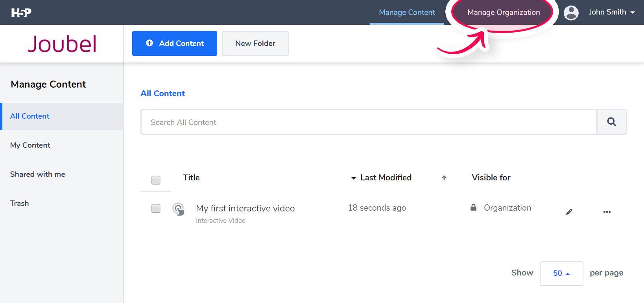Open the three-dots more options menu
Image resolution: width=644 pixels, height=303 pixels.
pos(607,212)
